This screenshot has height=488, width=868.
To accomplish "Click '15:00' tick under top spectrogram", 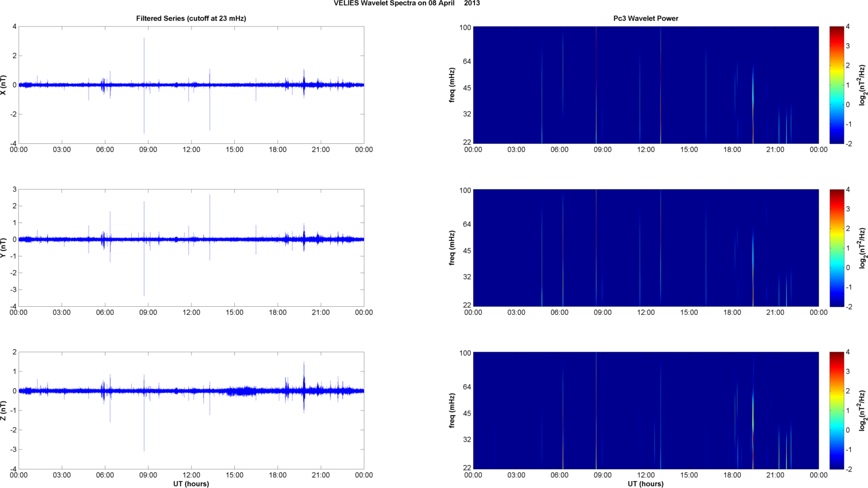I will 689,150.
